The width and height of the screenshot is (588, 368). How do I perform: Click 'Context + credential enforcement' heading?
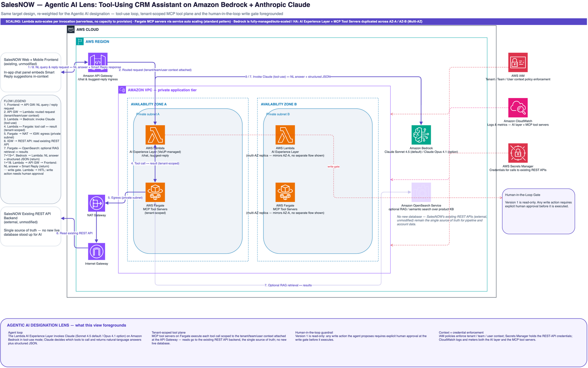click(x=461, y=333)
